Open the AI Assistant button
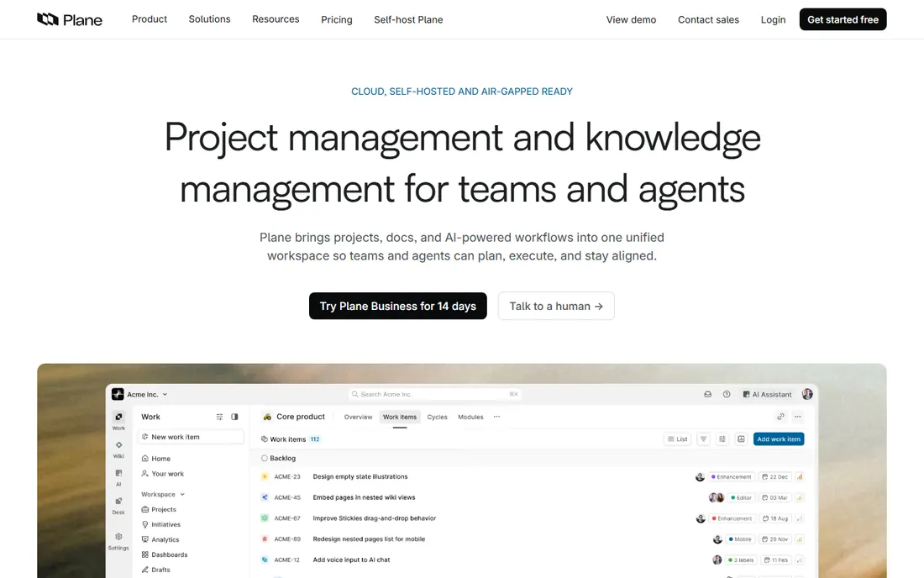This screenshot has width=924, height=578. [767, 394]
